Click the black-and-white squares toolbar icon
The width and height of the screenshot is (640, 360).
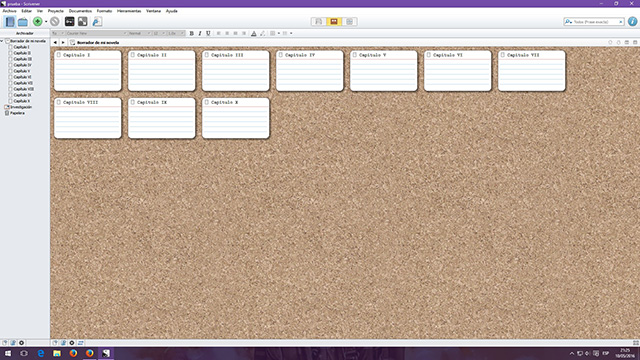82,22
